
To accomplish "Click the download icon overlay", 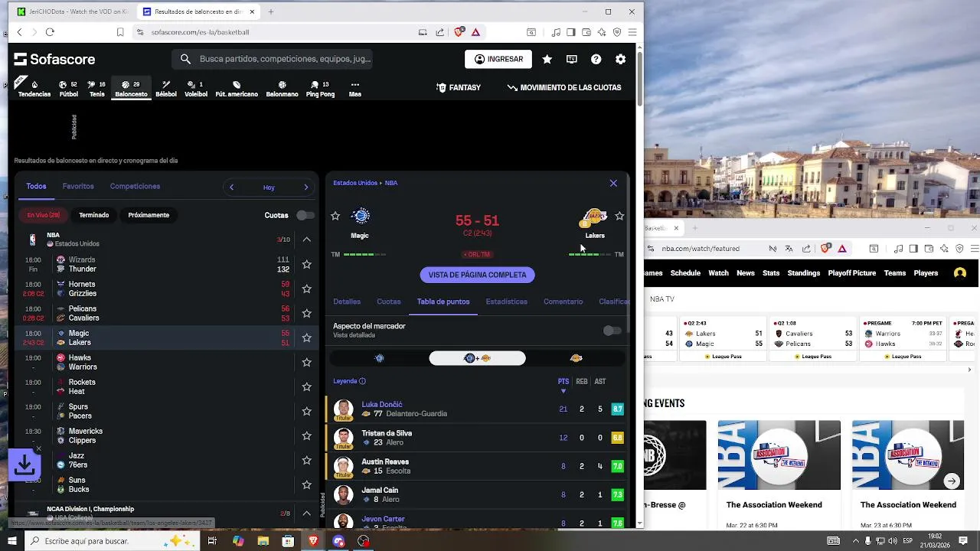I will pyautogui.click(x=24, y=465).
